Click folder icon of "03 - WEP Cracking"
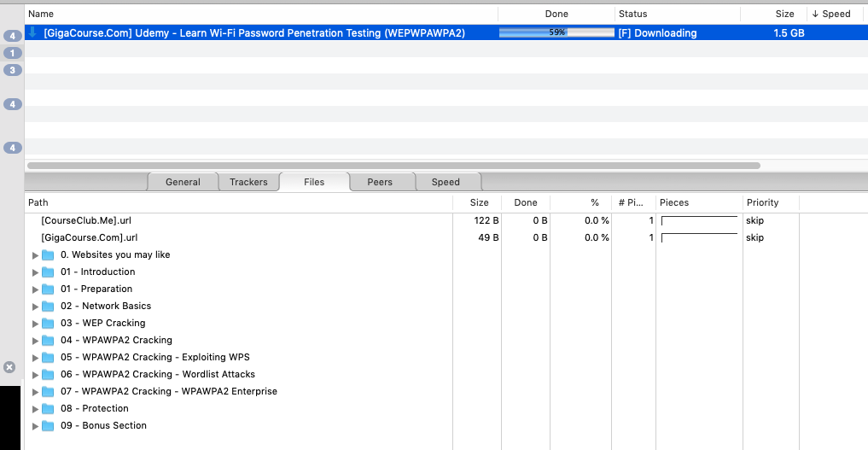The image size is (868, 450). (x=48, y=324)
